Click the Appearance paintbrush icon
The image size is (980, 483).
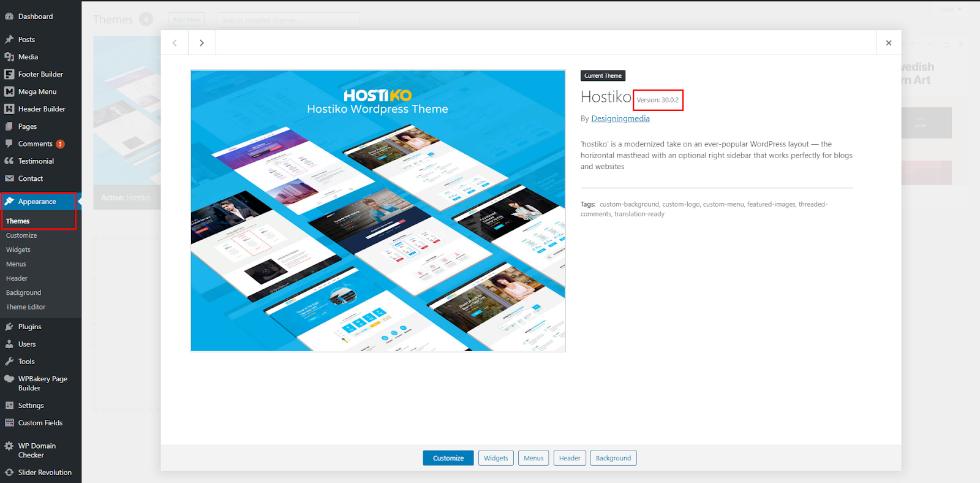click(9, 202)
